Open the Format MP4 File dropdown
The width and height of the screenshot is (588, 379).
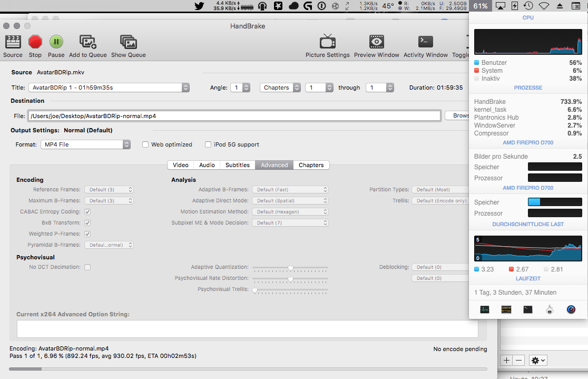click(x=85, y=144)
